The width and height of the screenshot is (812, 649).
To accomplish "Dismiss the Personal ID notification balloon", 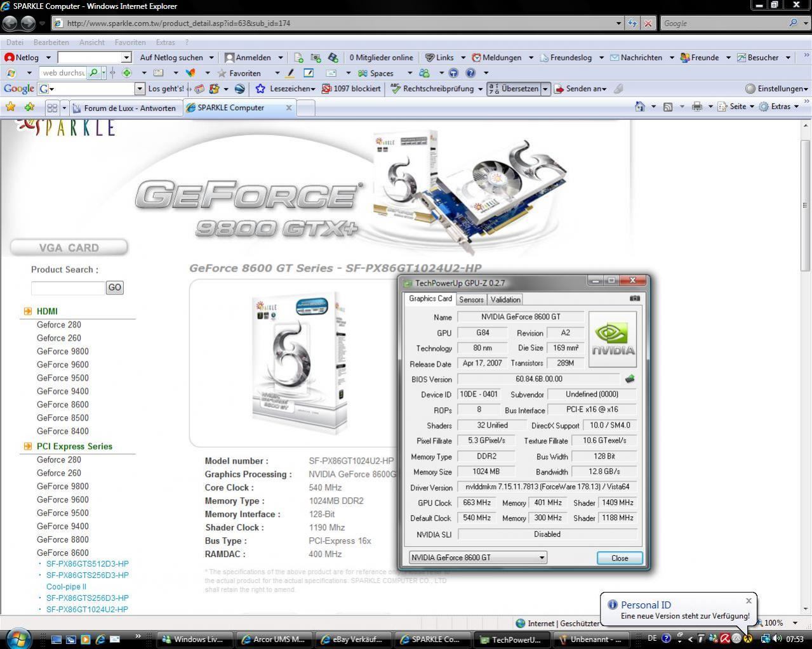I will (749, 600).
